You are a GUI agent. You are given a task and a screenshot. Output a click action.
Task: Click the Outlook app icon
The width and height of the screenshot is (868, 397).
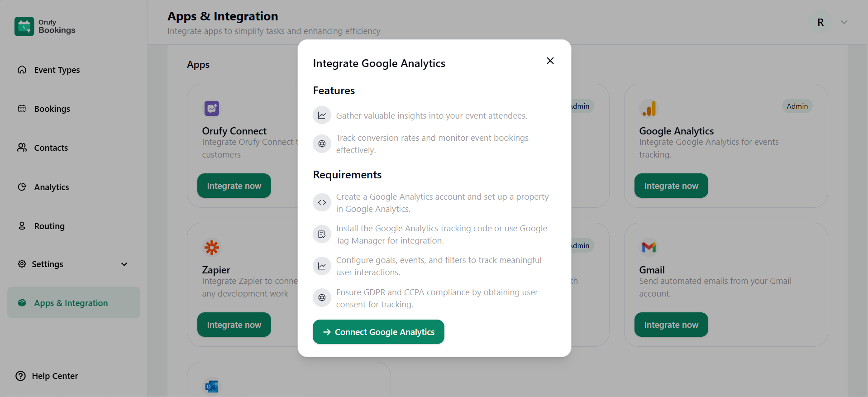[211, 386]
